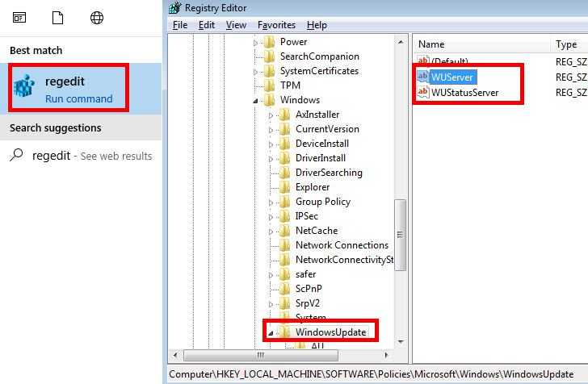Click the registry path in status bar
The image size is (588, 384).
372,374
